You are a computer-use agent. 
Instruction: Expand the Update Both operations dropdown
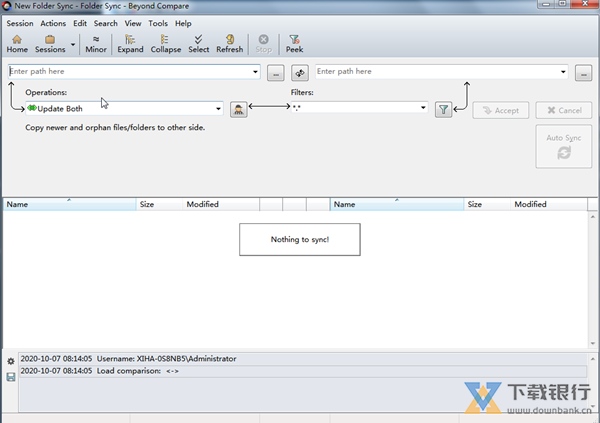click(x=218, y=109)
